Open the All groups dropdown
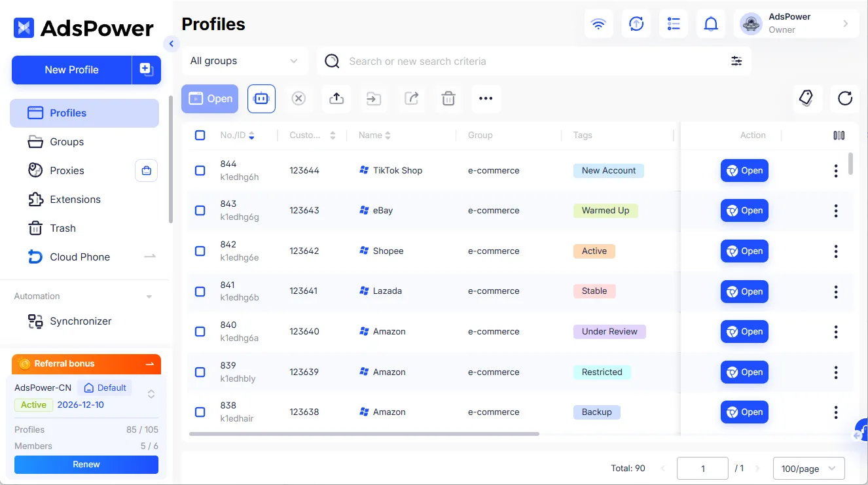 245,61
